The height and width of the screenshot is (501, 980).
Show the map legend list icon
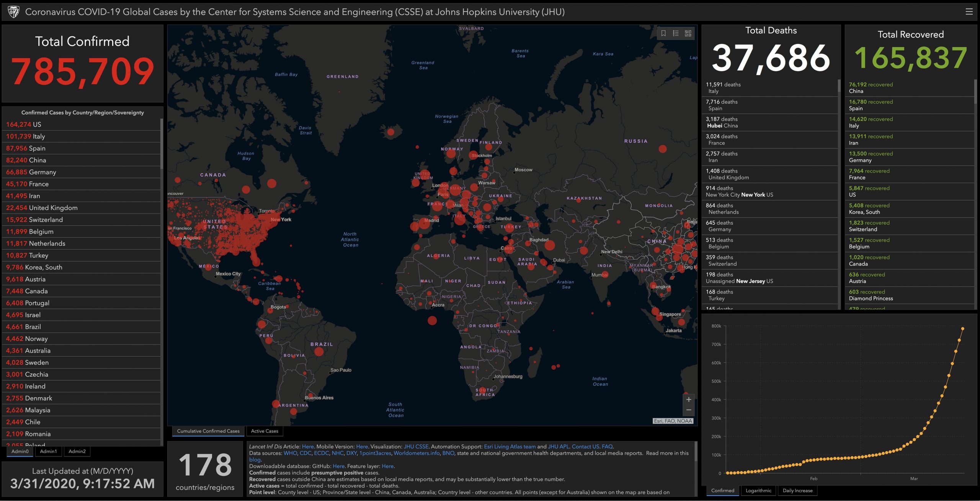pos(676,33)
